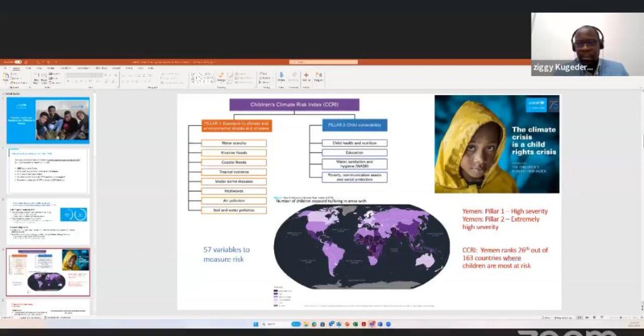Click the taskbar Search box

tap(274, 324)
